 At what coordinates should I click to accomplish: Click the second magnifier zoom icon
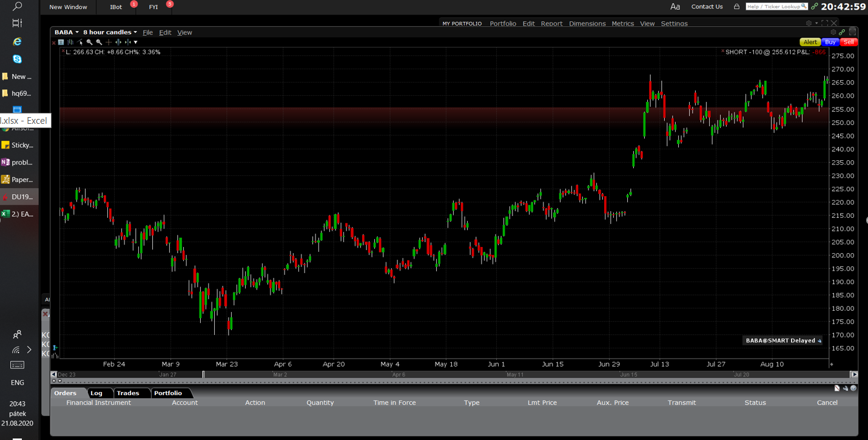coord(99,42)
